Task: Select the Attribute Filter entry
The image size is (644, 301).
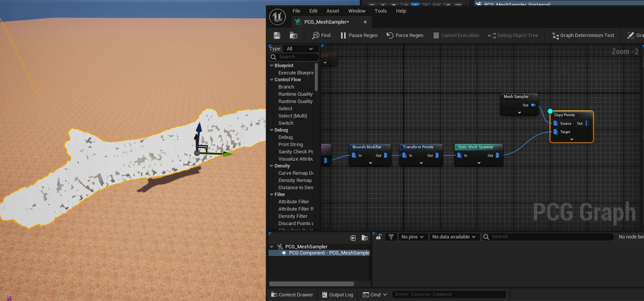Action: tap(294, 202)
